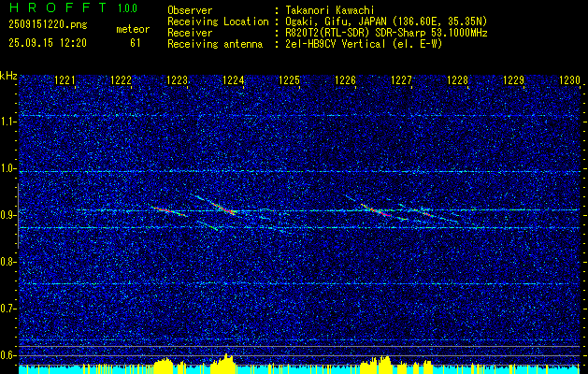Click the meteor count value 61
Screen dimensions: 588x374
pyautogui.click(x=136, y=43)
